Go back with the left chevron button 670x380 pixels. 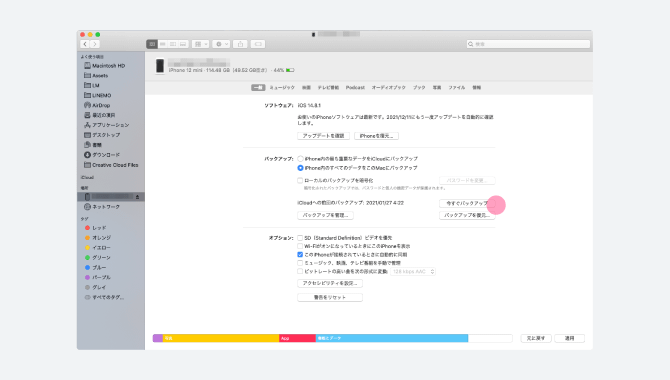coord(85,44)
